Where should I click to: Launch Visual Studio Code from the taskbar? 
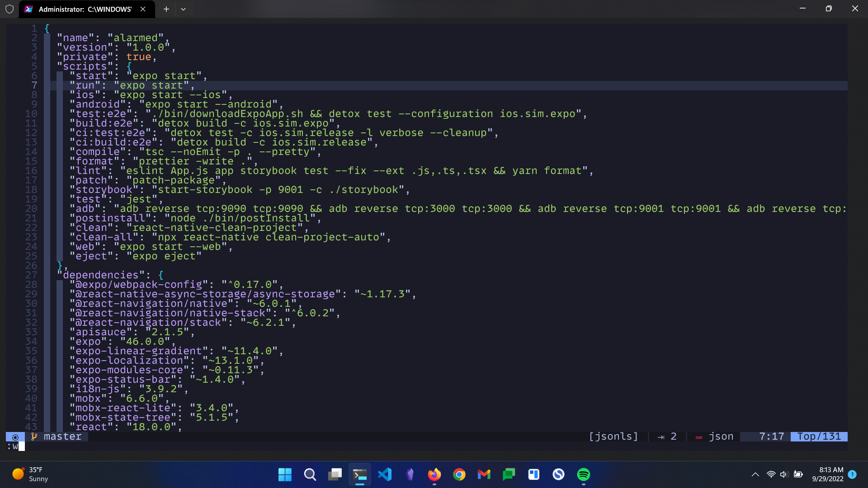click(x=385, y=474)
